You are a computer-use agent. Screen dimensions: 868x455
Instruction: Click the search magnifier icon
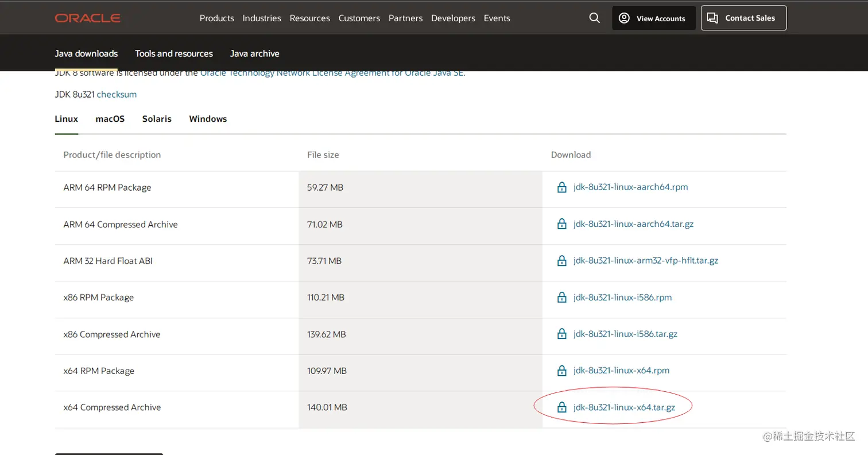(594, 18)
